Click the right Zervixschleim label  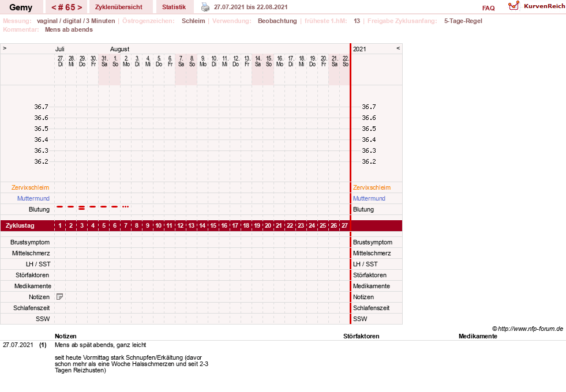pyautogui.click(x=372, y=187)
